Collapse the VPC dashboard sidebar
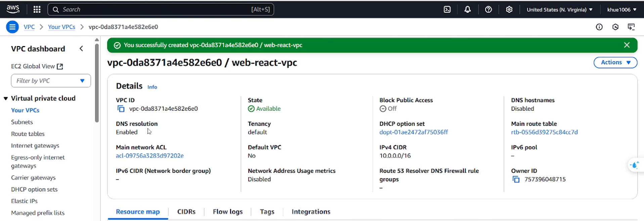 point(81,49)
